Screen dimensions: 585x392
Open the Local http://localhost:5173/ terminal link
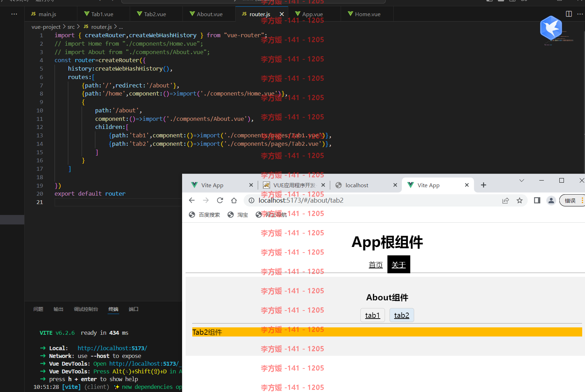click(x=112, y=348)
